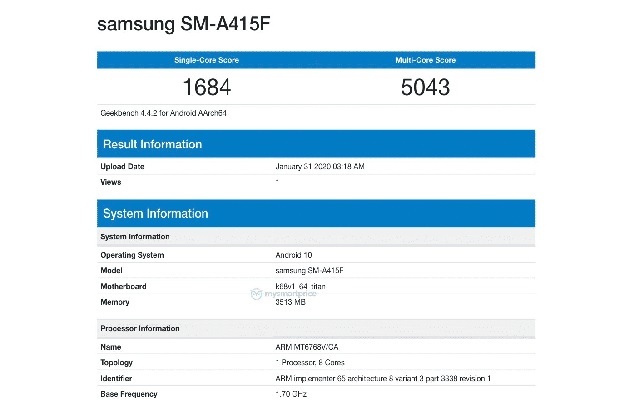620x413 pixels.
Task: Click the samsung SM-A415F model value
Action: [x=309, y=271]
